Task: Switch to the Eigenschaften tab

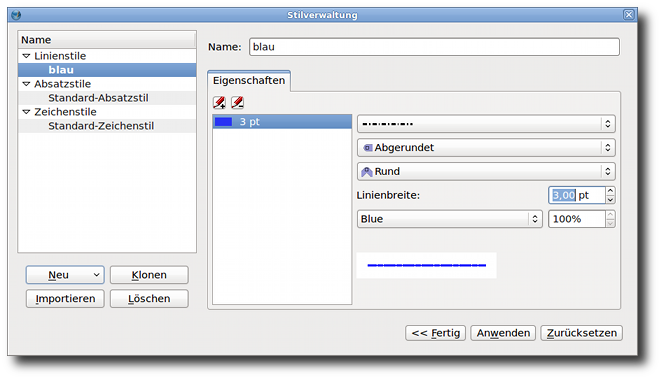Action: coord(249,81)
